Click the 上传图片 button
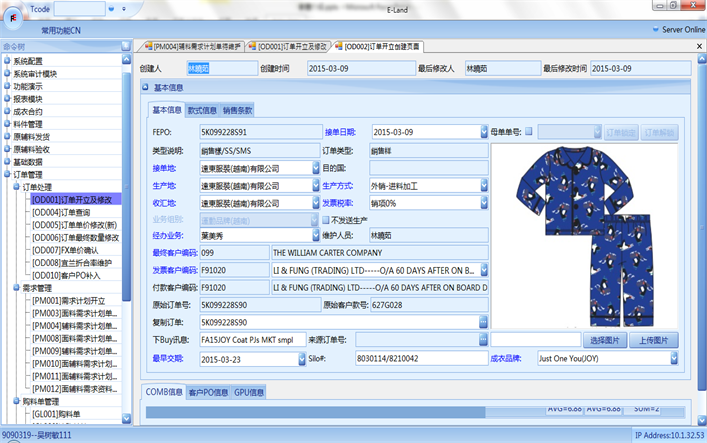Viewport: 707px width, 443px height. pyautogui.click(x=656, y=340)
